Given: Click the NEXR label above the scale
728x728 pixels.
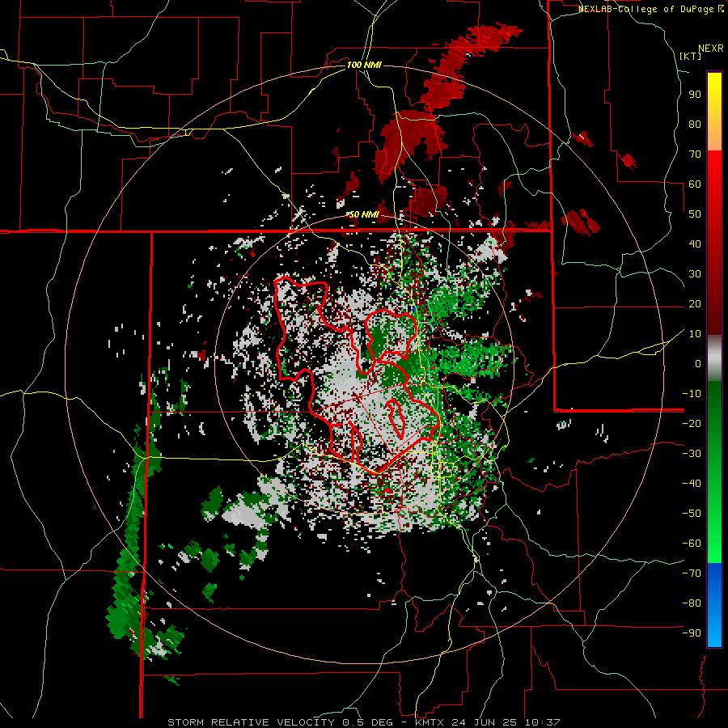Looking at the screenshot, I should pos(711,49).
